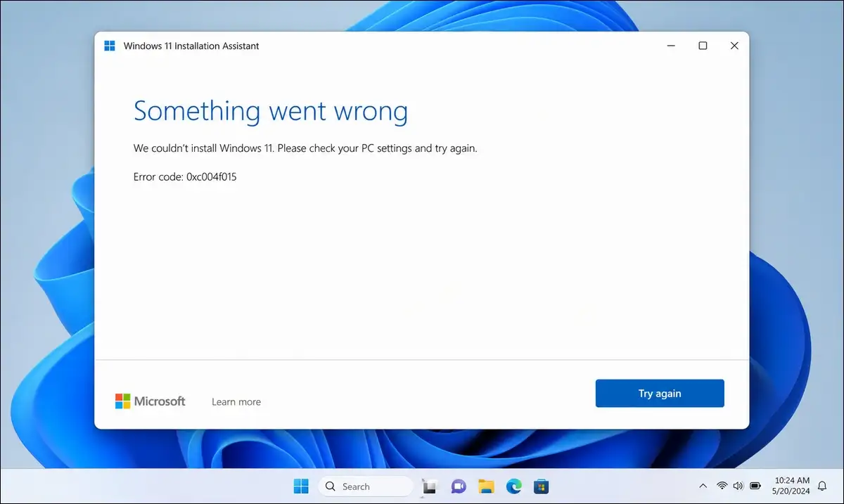Click the Windows logo in the title bar
The height and width of the screenshot is (504, 844).
(x=110, y=46)
